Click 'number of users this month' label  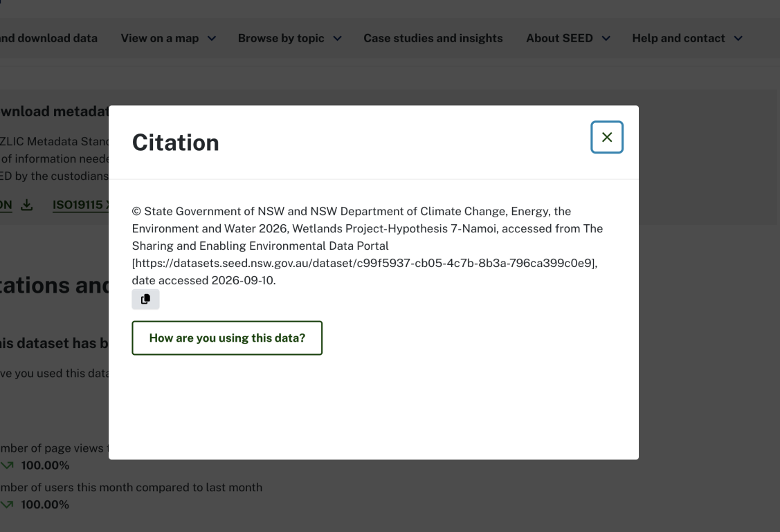(x=131, y=487)
